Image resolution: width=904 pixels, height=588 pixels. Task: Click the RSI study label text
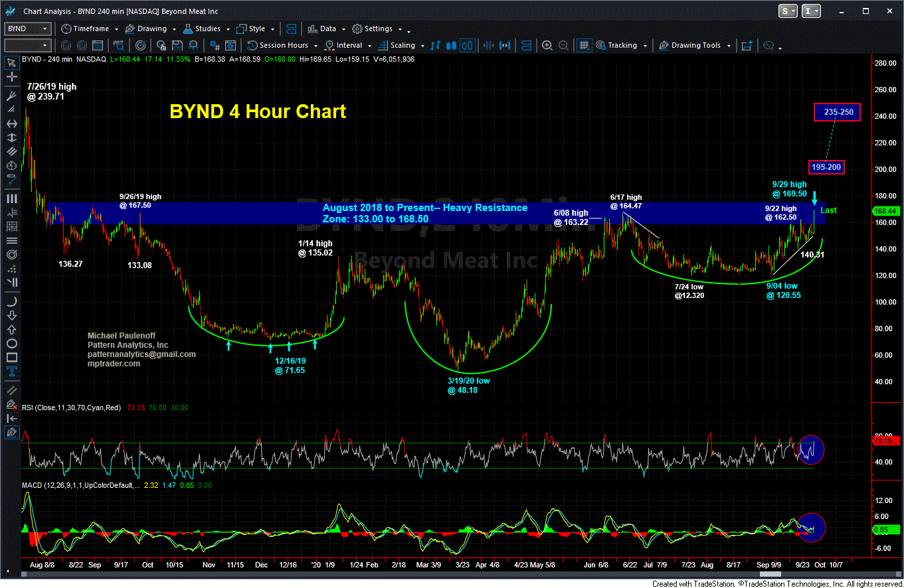tap(72, 407)
